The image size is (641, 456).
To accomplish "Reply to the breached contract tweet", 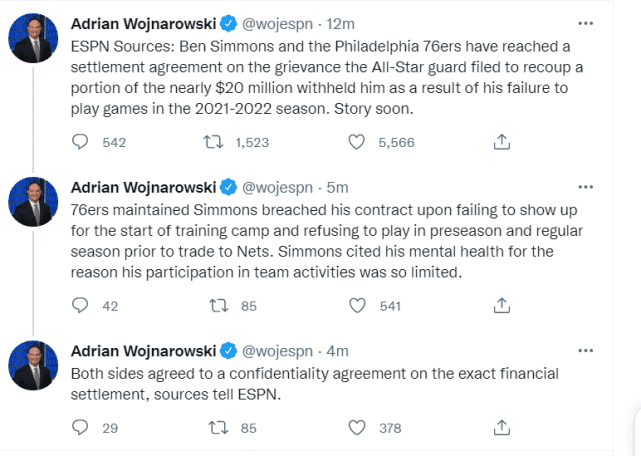I will [82, 306].
